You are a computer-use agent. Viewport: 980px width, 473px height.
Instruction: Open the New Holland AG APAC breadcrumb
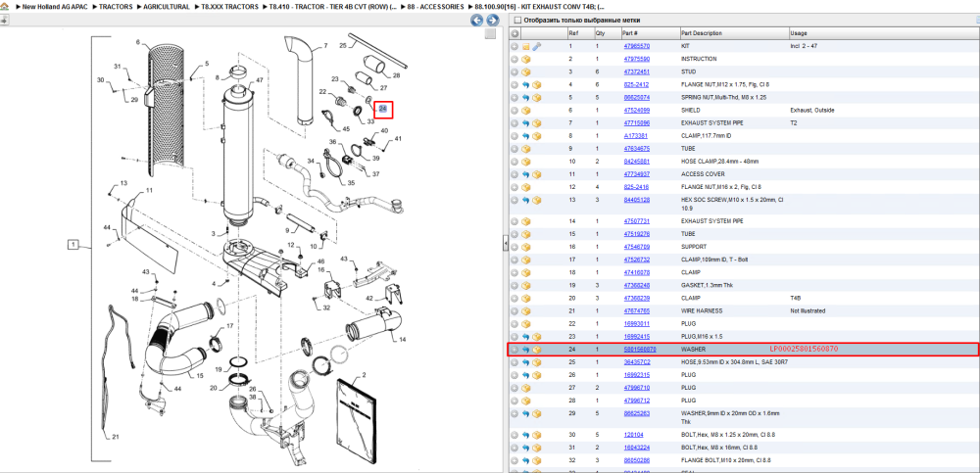[53, 7]
